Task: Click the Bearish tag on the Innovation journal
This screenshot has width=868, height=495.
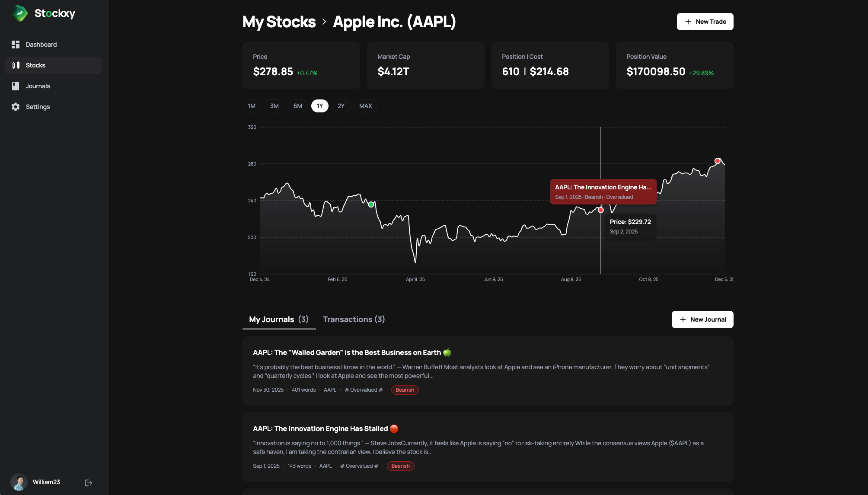Action: tap(400, 466)
